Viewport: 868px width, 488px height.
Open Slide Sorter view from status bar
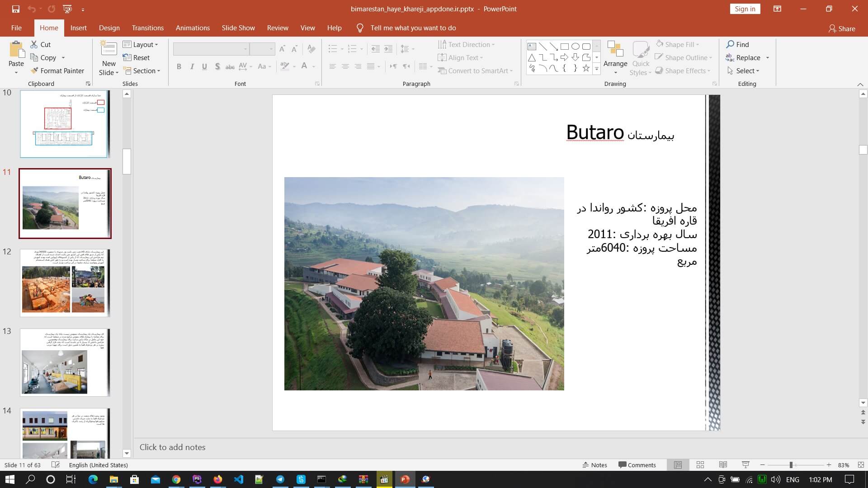click(700, 465)
